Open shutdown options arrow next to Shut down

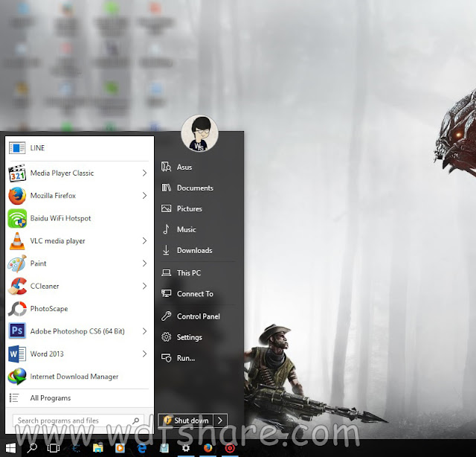(220, 421)
